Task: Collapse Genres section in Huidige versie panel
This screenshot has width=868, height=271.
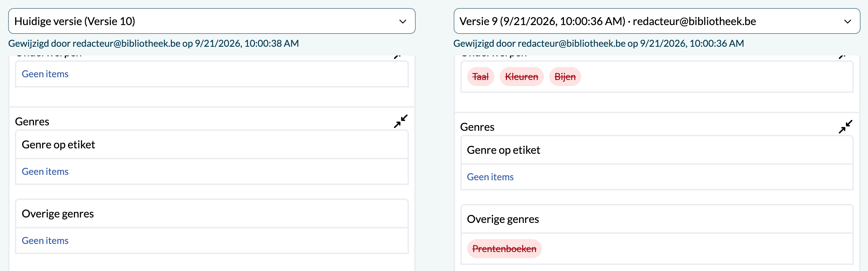Action: point(400,122)
